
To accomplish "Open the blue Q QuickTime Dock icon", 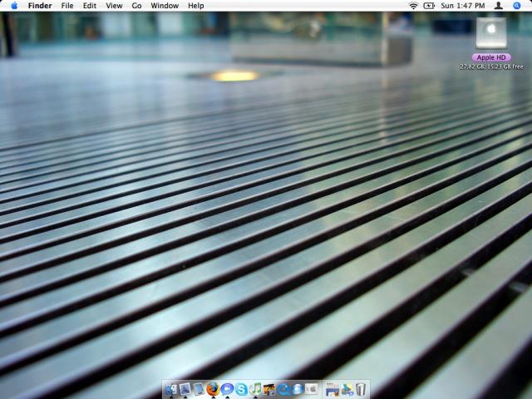I will click(x=283, y=390).
